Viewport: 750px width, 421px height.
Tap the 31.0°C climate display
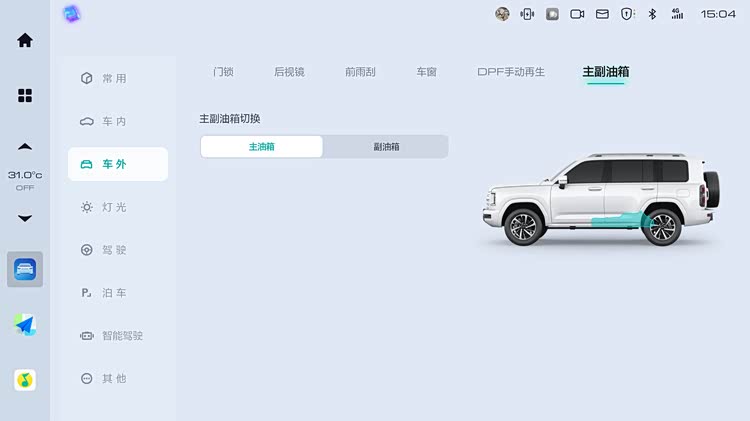click(25, 180)
